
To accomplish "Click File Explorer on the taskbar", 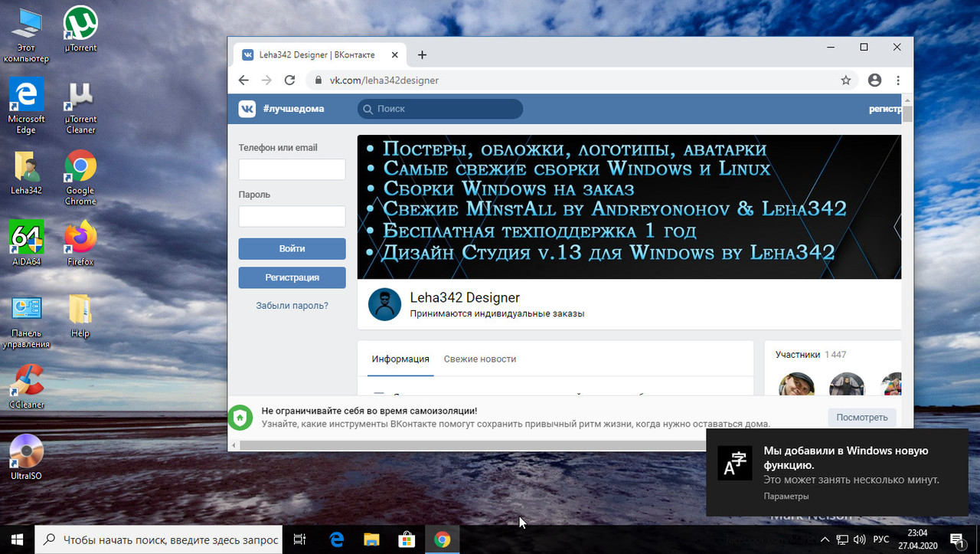I will coord(371,539).
